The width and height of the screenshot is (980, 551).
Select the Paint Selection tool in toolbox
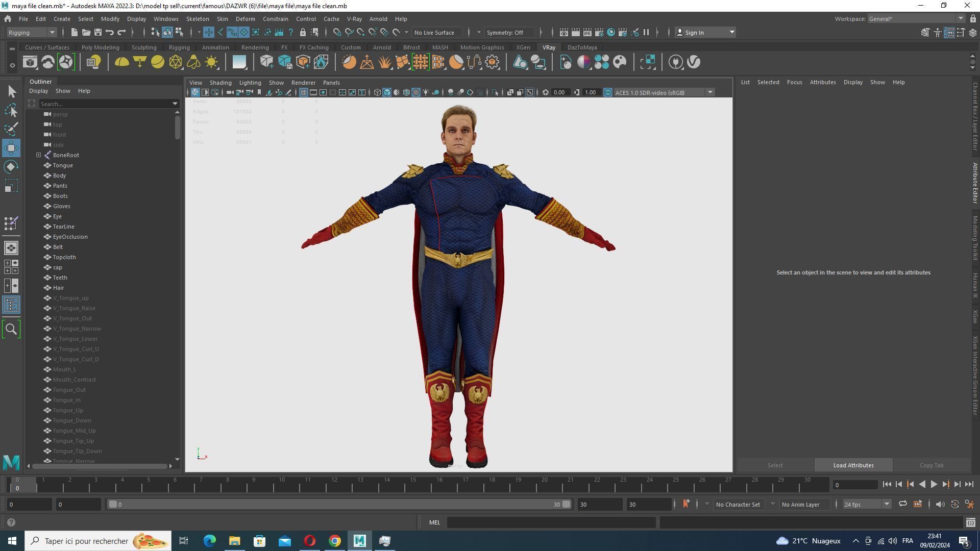coord(11,129)
